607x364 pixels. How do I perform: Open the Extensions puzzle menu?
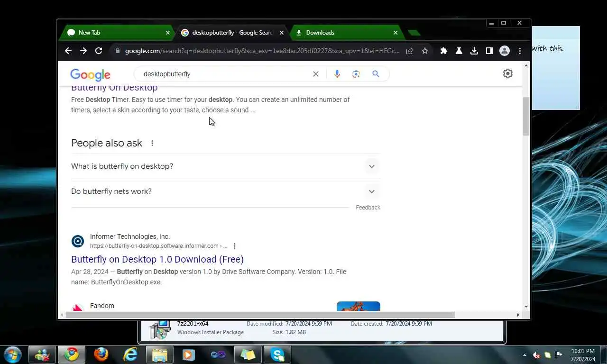(444, 51)
